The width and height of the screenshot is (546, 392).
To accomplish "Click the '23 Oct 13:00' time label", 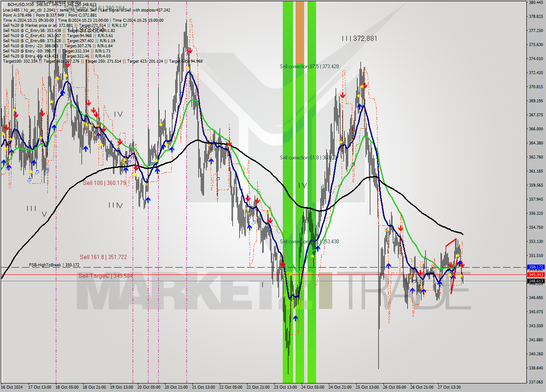I will (285, 387).
